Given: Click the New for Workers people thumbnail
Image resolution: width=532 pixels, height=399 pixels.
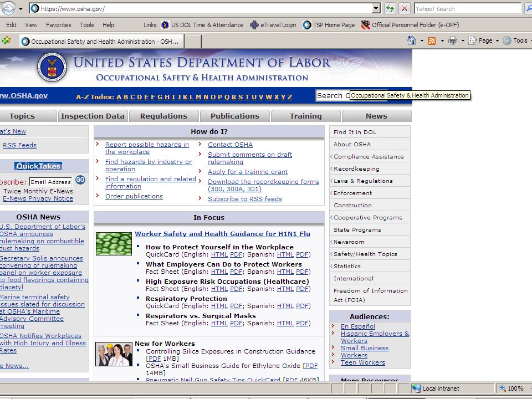Looking at the screenshot, I should pyautogui.click(x=114, y=354).
